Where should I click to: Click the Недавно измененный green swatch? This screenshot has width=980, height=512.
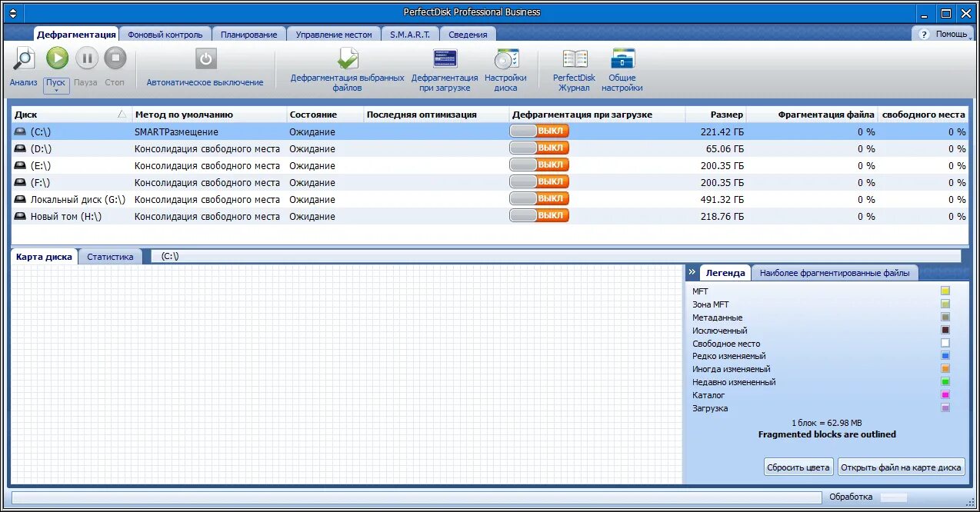pyautogui.click(x=945, y=382)
